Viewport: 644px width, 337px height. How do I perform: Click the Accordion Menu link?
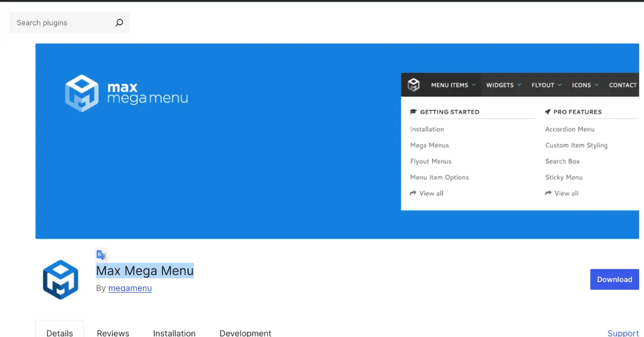[570, 129]
